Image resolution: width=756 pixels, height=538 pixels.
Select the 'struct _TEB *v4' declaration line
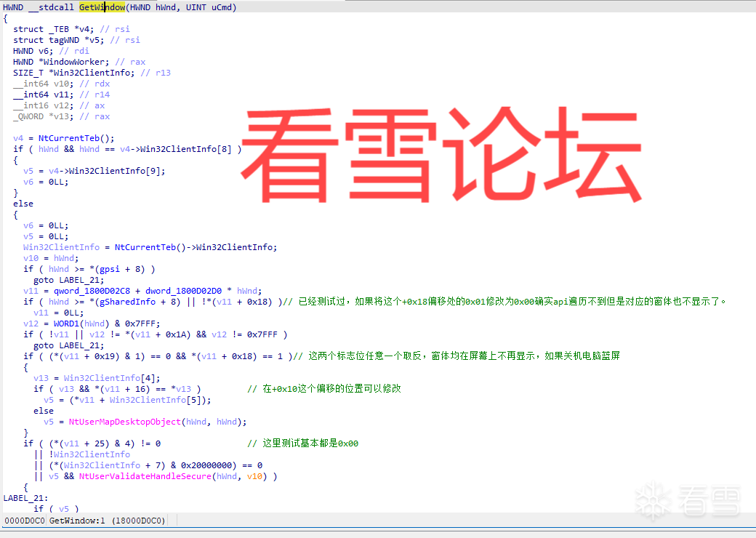71,29
